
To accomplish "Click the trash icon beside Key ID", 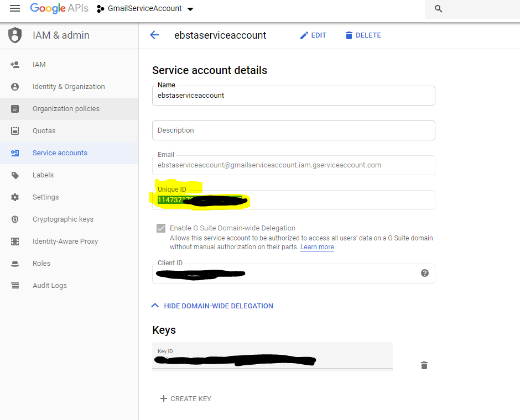I will click(424, 365).
